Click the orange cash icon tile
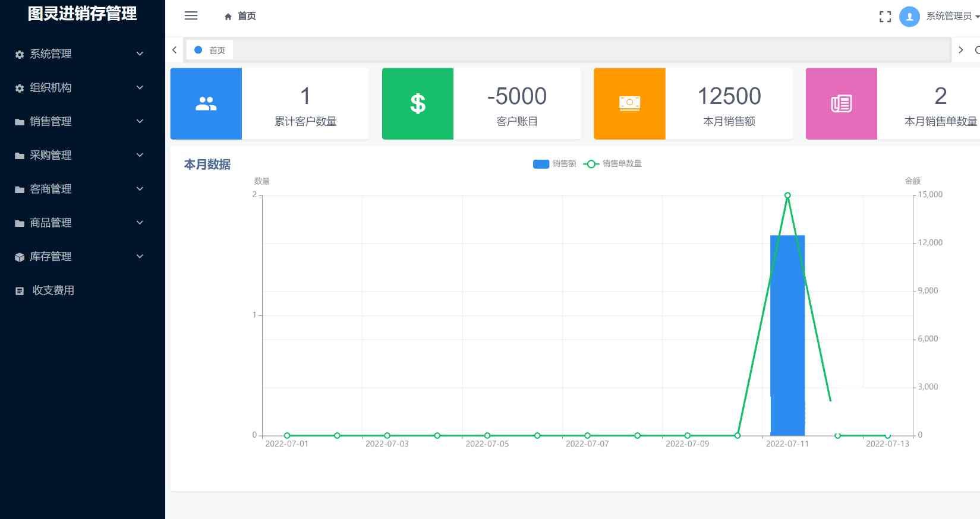 [x=629, y=104]
